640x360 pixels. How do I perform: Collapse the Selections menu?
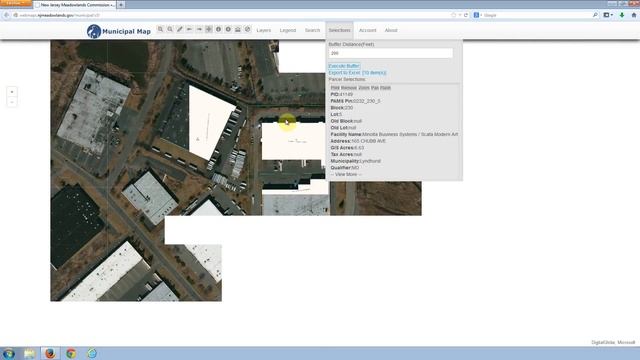tap(340, 30)
